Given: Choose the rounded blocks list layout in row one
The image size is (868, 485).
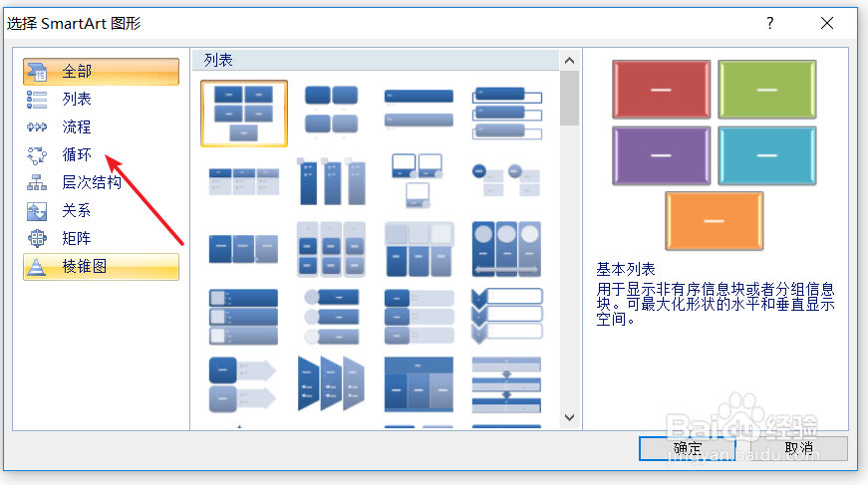Looking at the screenshot, I should [x=331, y=110].
